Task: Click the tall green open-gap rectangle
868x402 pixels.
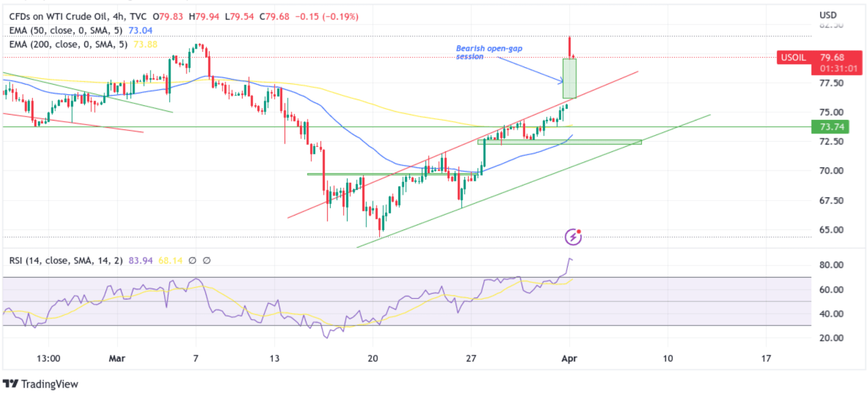Action: point(569,78)
